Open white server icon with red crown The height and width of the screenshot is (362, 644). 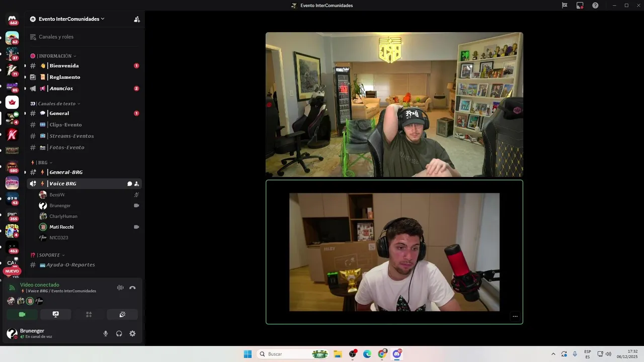click(x=12, y=102)
